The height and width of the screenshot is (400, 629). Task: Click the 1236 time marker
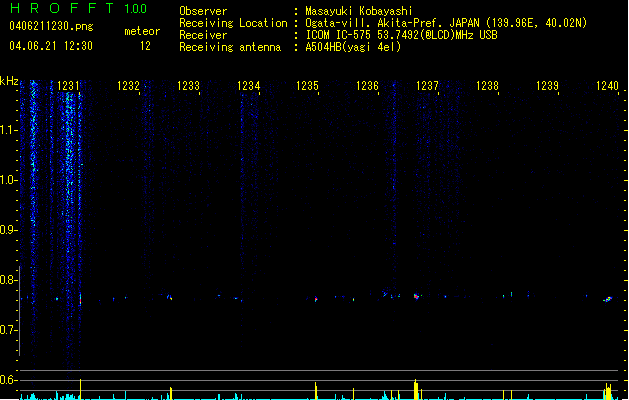[x=367, y=86]
